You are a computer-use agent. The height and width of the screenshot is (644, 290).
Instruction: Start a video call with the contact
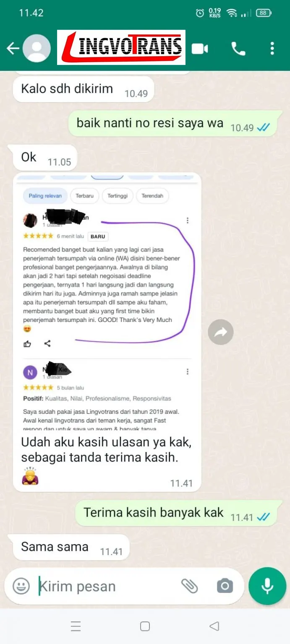click(x=200, y=49)
